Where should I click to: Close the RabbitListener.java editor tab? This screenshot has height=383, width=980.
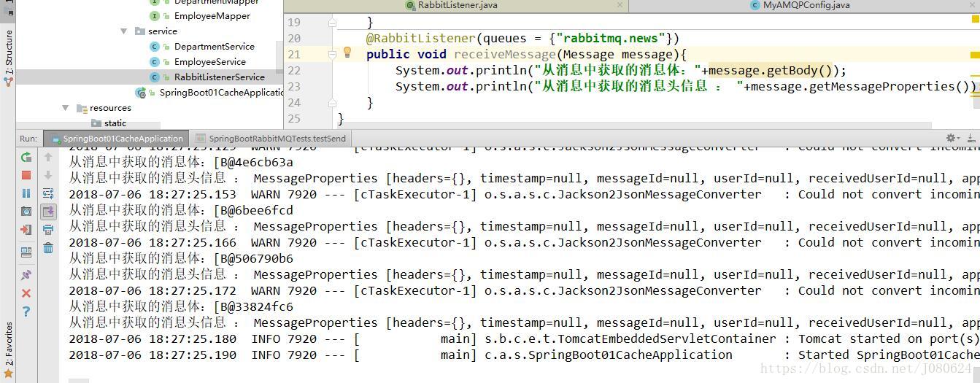coord(620,4)
